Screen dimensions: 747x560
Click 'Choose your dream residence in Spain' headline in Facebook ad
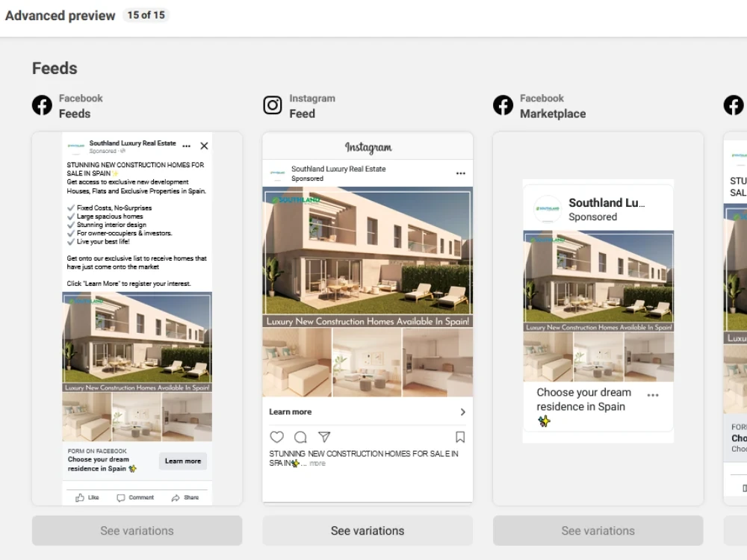tap(102, 464)
